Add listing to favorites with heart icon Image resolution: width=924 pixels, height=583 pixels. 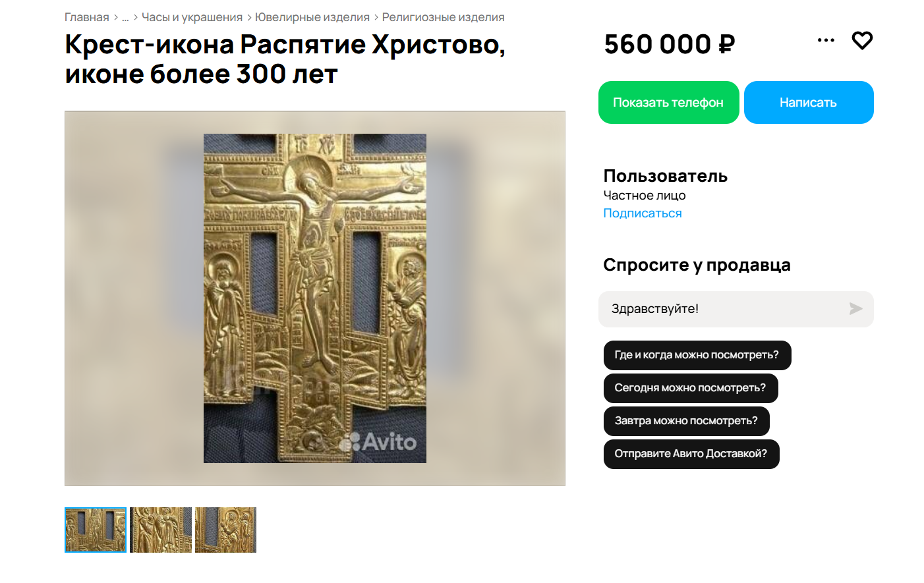862,40
